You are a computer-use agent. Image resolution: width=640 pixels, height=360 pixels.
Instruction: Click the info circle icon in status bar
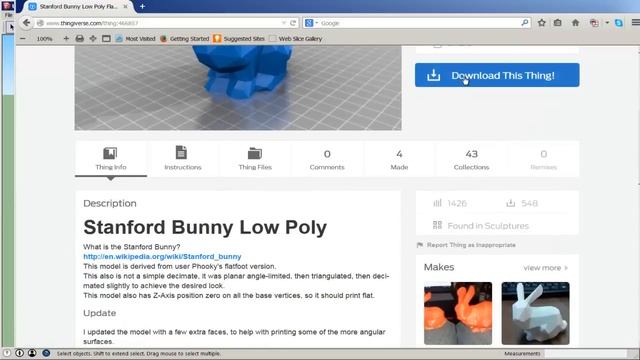point(19,353)
